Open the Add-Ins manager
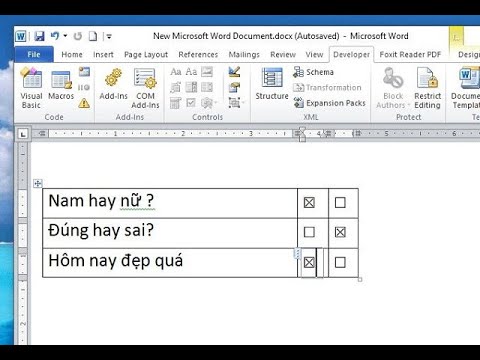The width and height of the screenshot is (480, 360). click(113, 84)
